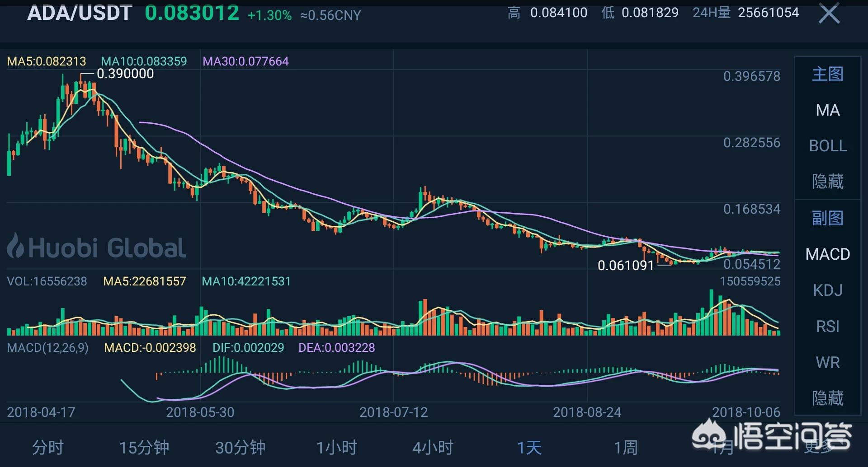Image resolution: width=868 pixels, height=467 pixels.
Task: Change chart to 1小时 interval
Action: tap(336, 448)
